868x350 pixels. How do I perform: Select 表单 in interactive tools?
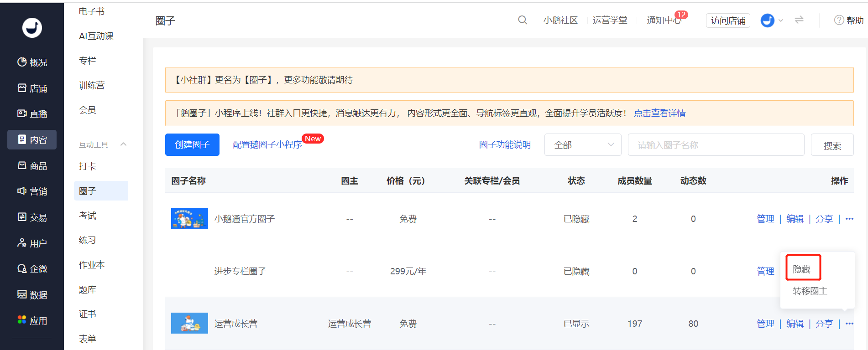[88, 339]
